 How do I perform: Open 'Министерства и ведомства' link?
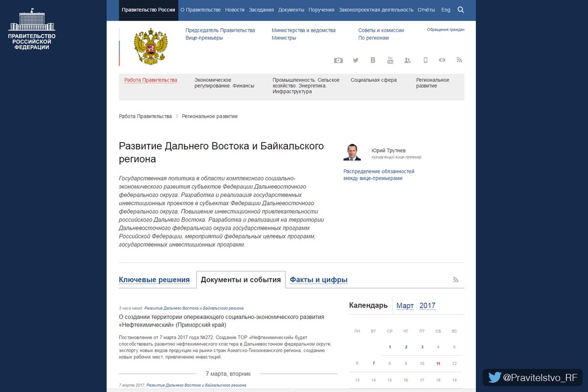[303, 30]
